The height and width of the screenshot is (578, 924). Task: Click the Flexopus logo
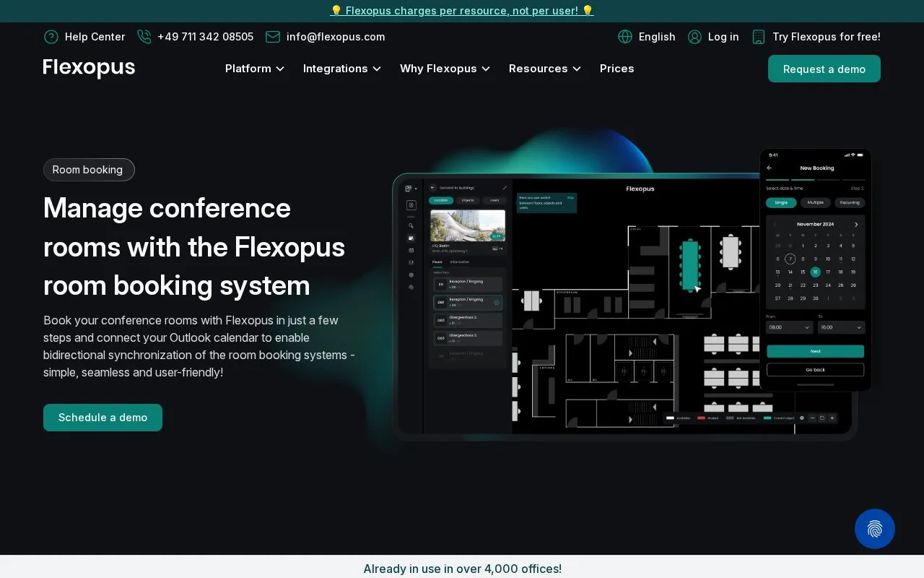(x=89, y=68)
